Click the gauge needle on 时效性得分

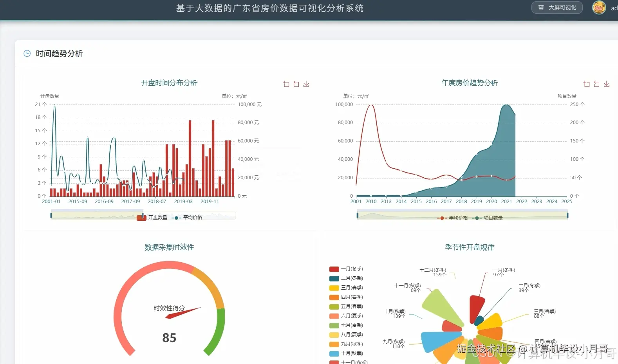point(183,313)
